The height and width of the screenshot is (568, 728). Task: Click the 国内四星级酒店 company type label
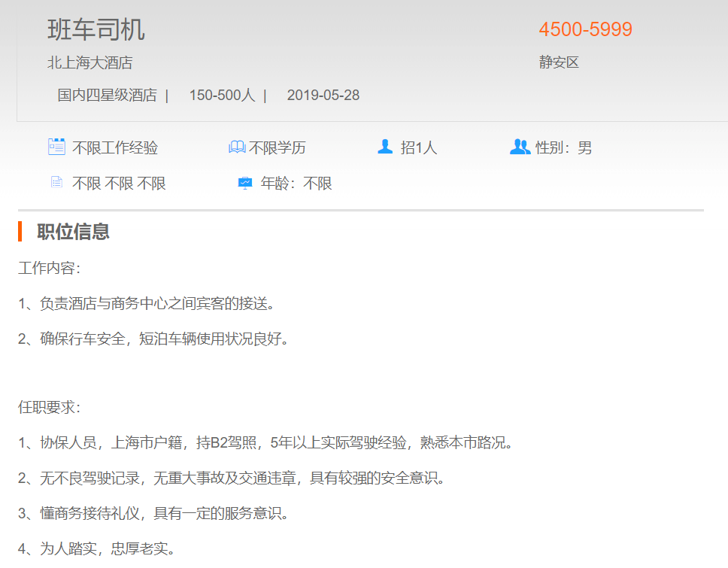click(107, 96)
